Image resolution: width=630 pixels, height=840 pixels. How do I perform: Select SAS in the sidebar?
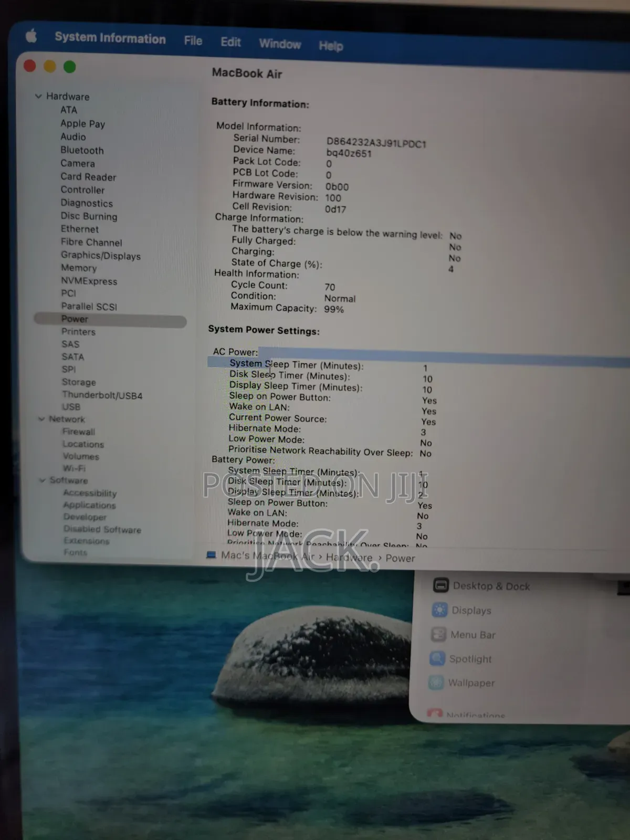pyautogui.click(x=70, y=344)
